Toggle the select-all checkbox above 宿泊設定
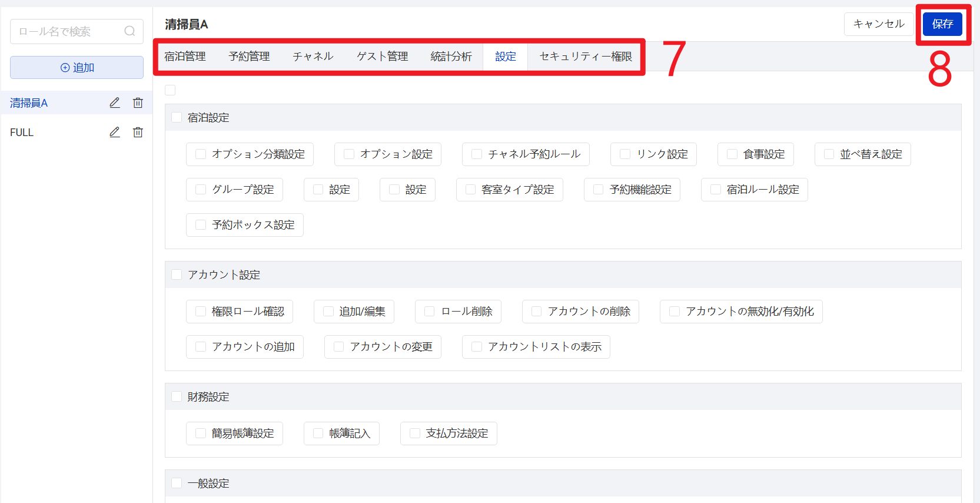 pyautogui.click(x=171, y=90)
